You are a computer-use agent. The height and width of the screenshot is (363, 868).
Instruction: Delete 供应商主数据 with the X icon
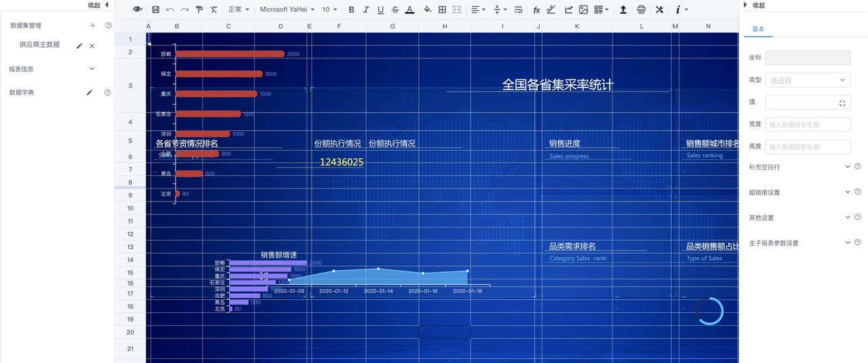[92, 45]
